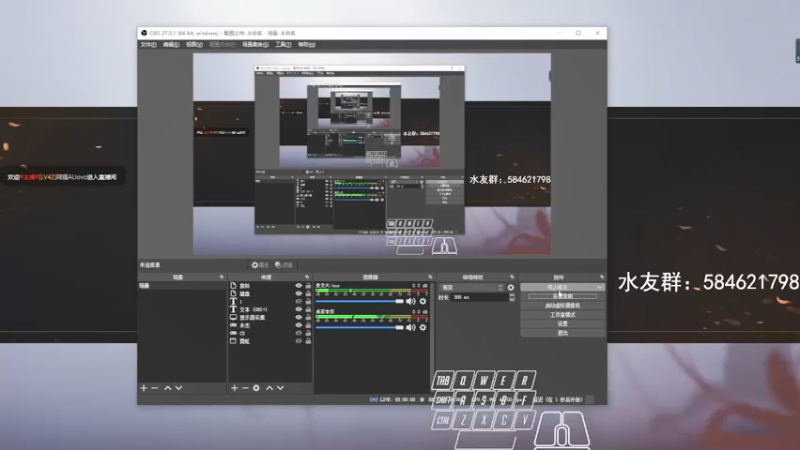This screenshot has height=450, width=800.
Task: Select the 文本 (GDI+) source row
Action: [x=270, y=310]
